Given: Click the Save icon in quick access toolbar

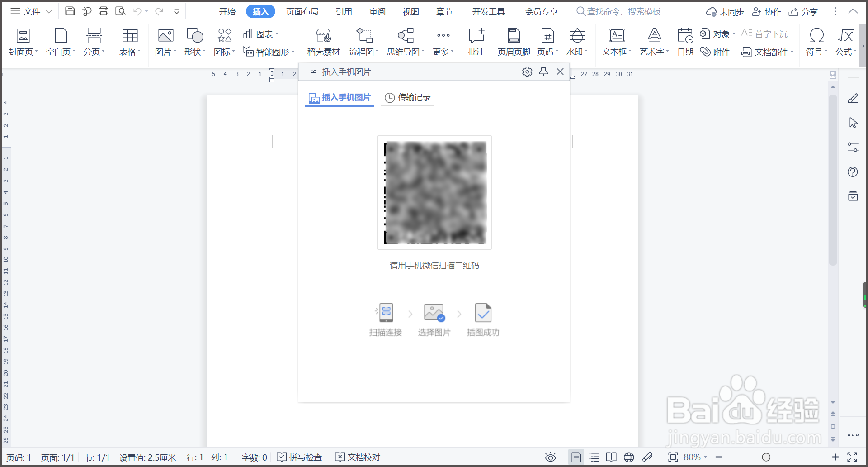Looking at the screenshot, I should click(70, 11).
